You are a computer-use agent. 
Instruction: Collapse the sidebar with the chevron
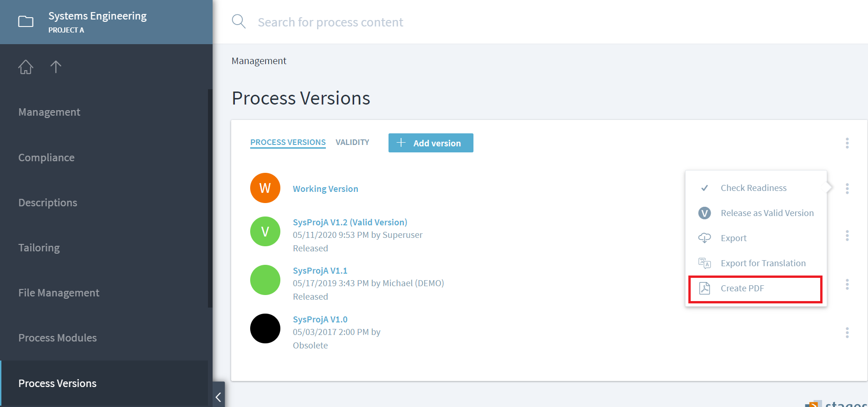(219, 397)
